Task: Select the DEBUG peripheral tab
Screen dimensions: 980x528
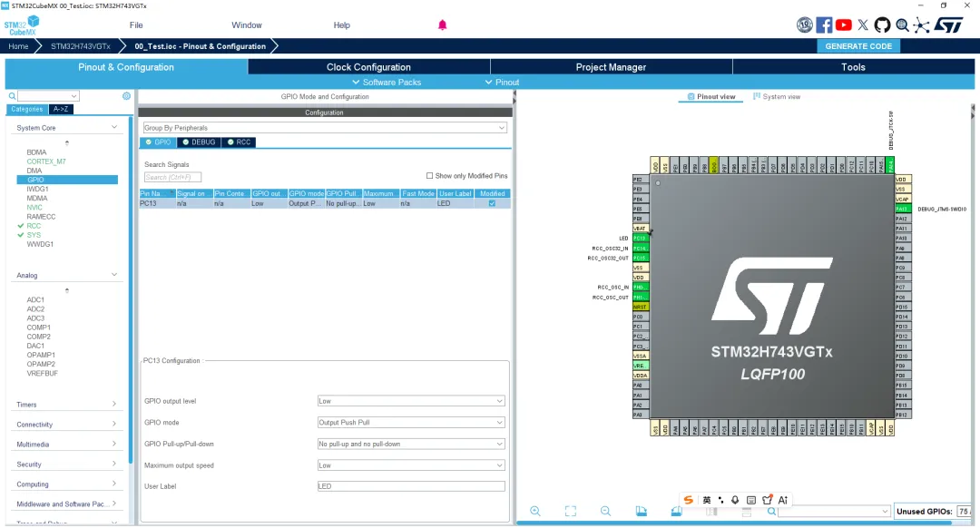Action: coord(199,142)
